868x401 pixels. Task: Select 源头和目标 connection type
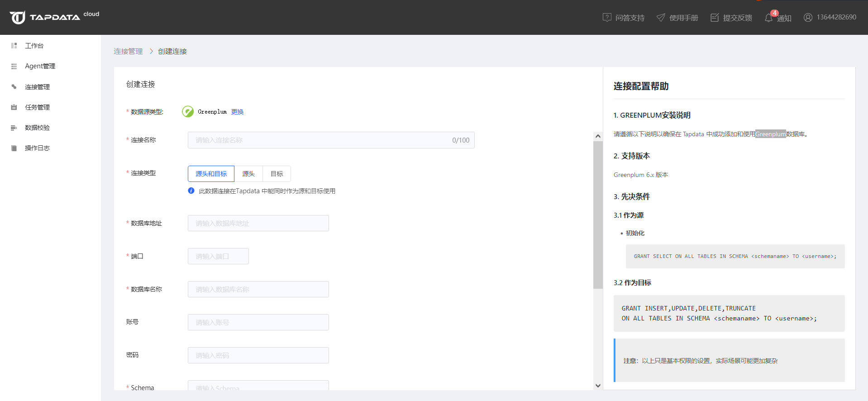[x=211, y=174]
